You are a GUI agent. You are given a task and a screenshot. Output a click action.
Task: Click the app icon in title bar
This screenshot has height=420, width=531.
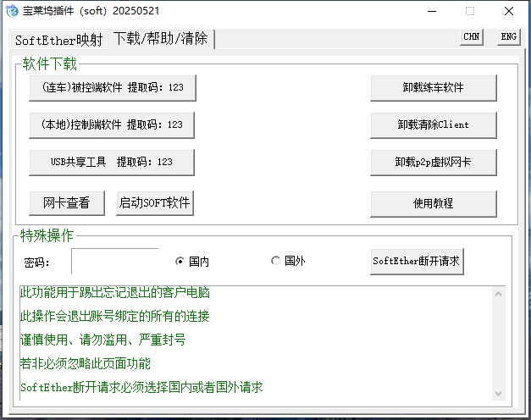click(13, 11)
